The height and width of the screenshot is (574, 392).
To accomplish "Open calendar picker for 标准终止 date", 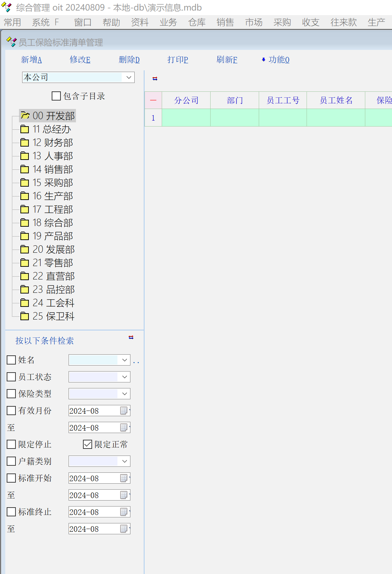I will (124, 512).
